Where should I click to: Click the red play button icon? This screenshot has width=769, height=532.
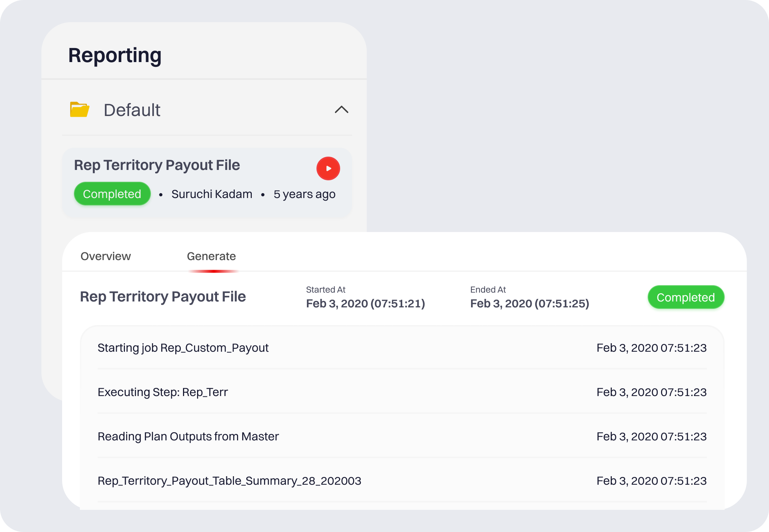328,168
